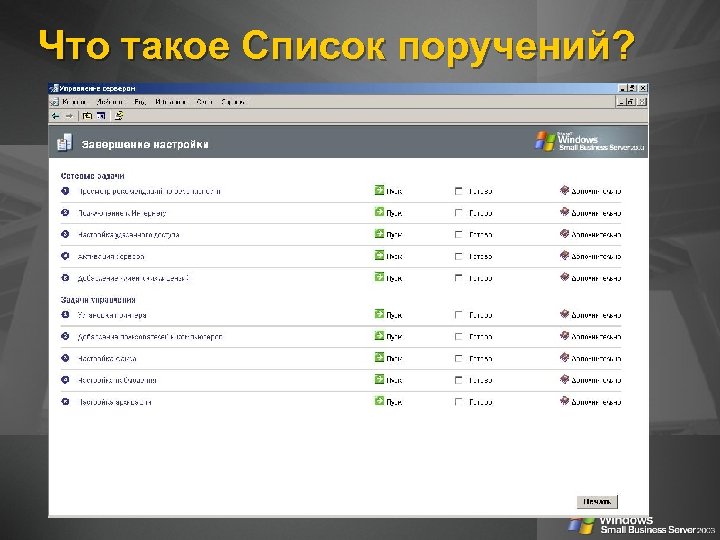Click the task text Настройка архивации
The image size is (720, 540).
[x=114, y=402]
